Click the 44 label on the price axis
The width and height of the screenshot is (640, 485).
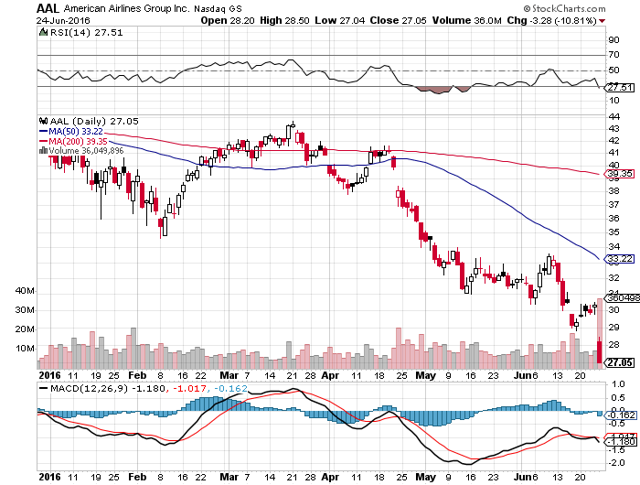pos(614,117)
